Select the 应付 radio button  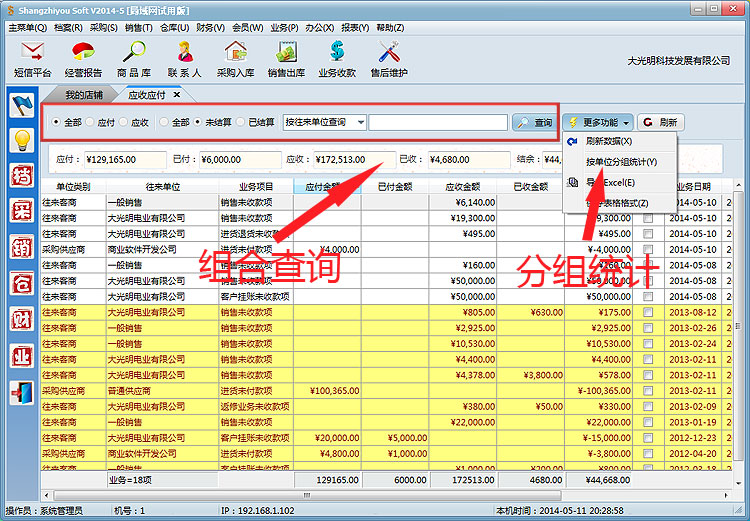point(91,123)
